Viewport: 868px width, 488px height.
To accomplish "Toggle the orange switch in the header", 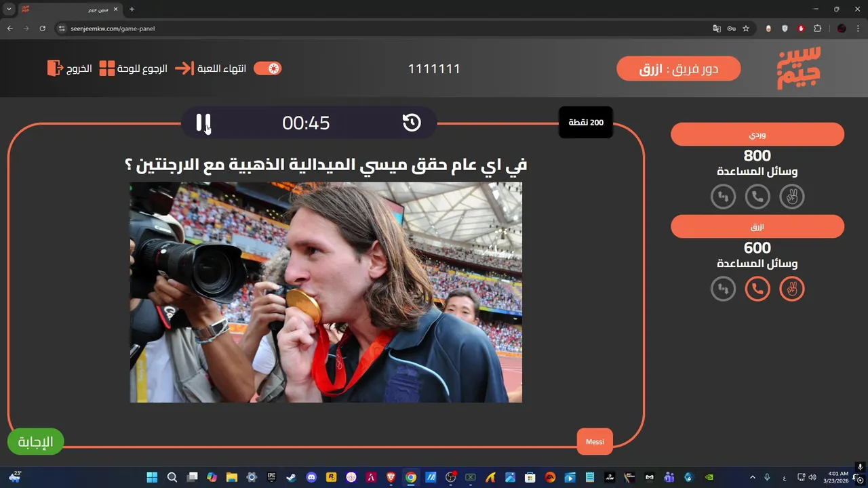I will (268, 68).
